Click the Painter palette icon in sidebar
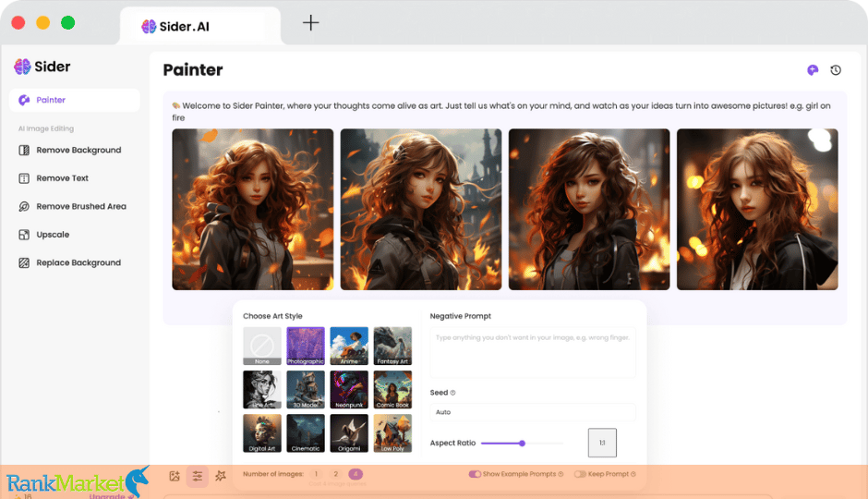 click(x=24, y=100)
